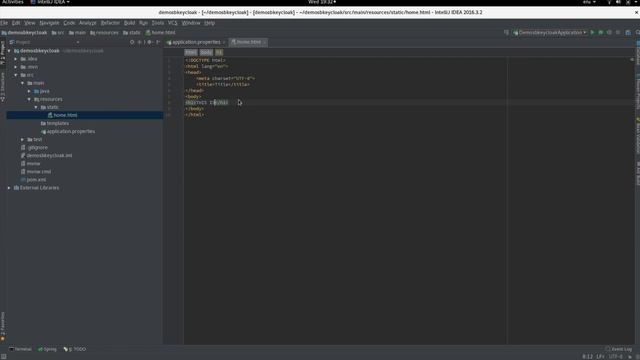The image size is (640, 360).
Task: Click the html breadcrumb above the editor
Action: point(191,53)
